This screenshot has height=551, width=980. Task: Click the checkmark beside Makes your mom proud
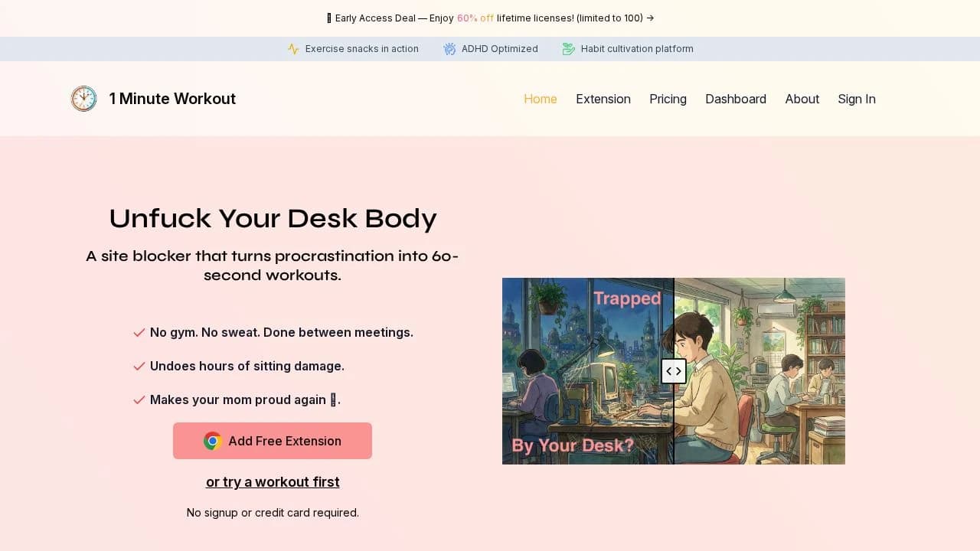pos(139,399)
